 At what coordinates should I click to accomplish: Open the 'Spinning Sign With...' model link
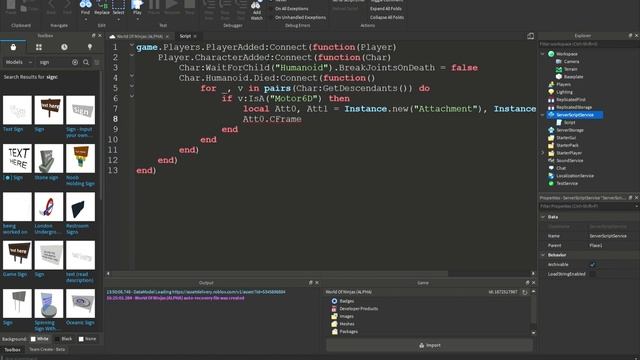pos(46,326)
